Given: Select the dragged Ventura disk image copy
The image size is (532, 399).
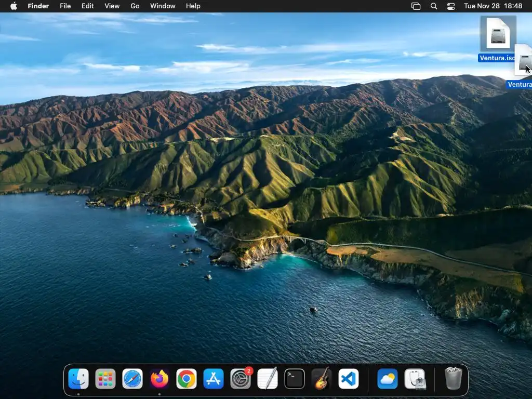Looking at the screenshot, I should pyautogui.click(x=523, y=60).
